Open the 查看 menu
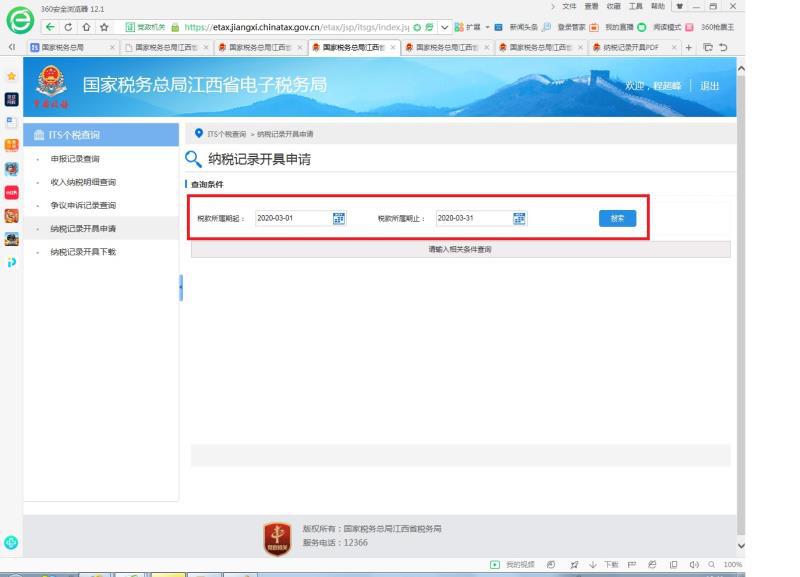Image resolution: width=800 pixels, height=577 pixels. tap(591, 6)
